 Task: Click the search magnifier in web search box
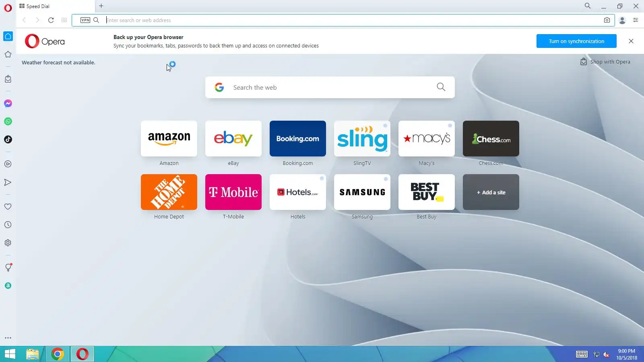(x=441, y=87)
